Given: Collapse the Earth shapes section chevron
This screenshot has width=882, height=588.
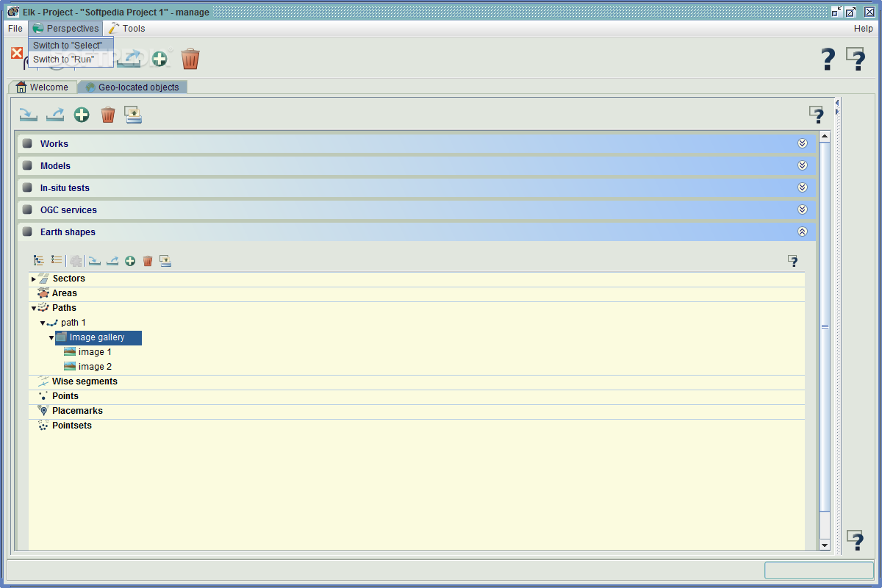Looking at the screenshot, I should pyautogui.click(x=803, y=232).
